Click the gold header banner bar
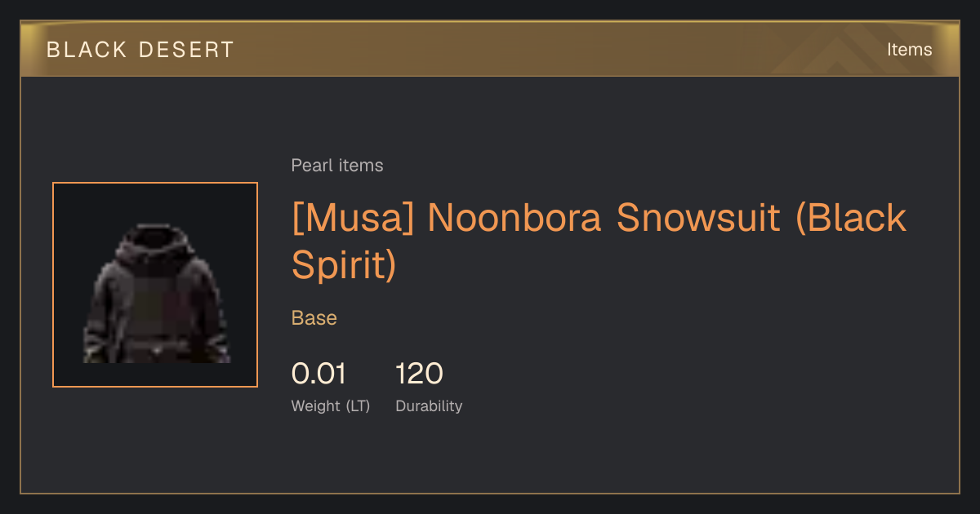Screen dimensions: 980x514 490,49
